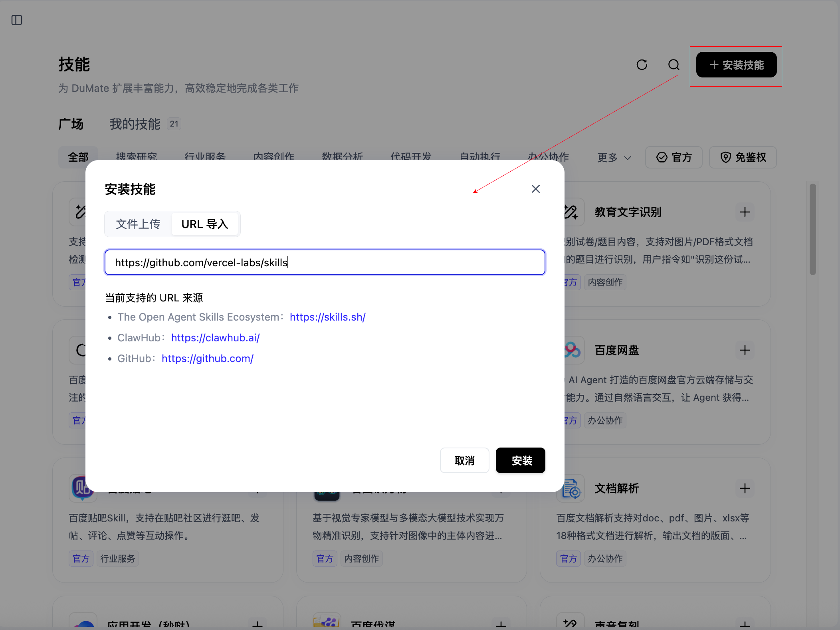This screenshot has width=840, height=630.
Task: Focus the skill URL input field
Action: click(325, 262)
